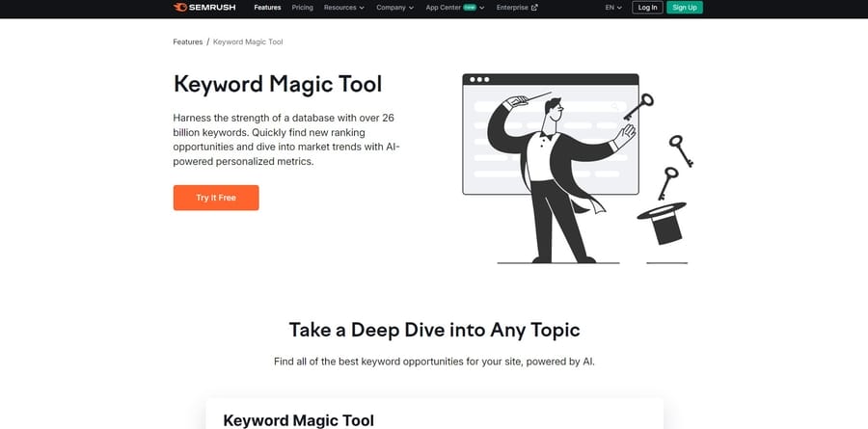Go to the Pricing page
868x429 pixels.
coord(302,7)
